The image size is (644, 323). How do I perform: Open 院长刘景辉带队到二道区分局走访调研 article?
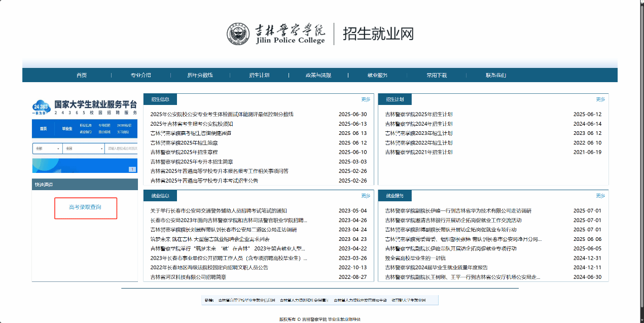(224, 230)
